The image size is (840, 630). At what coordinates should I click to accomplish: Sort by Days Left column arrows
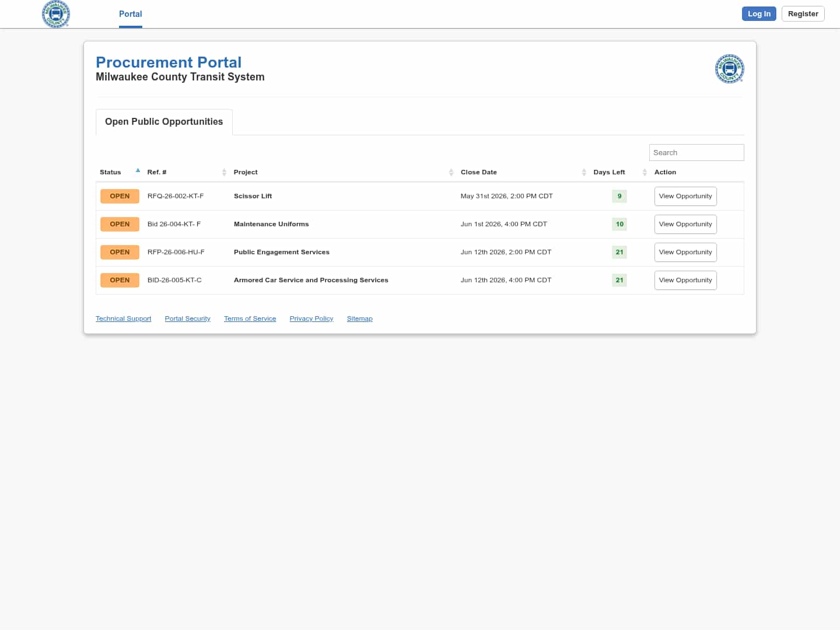point(645,172)
